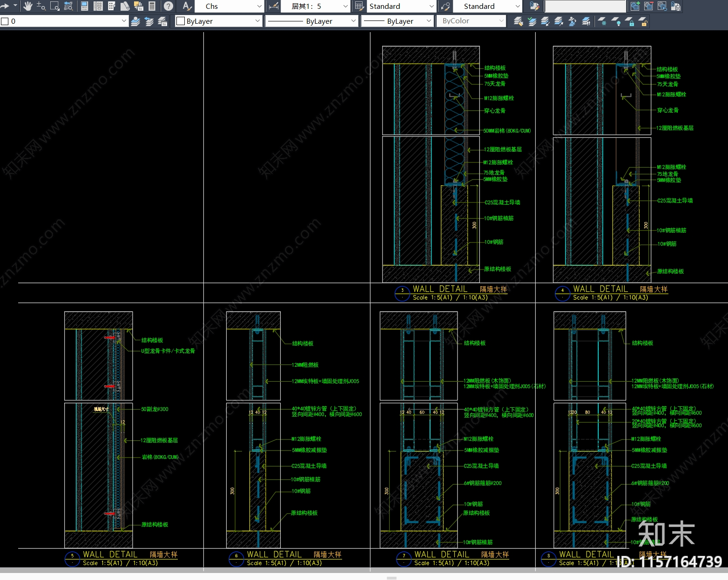Click Save Reference Edits icon
The image size is (728, 580).
[675, 6]
